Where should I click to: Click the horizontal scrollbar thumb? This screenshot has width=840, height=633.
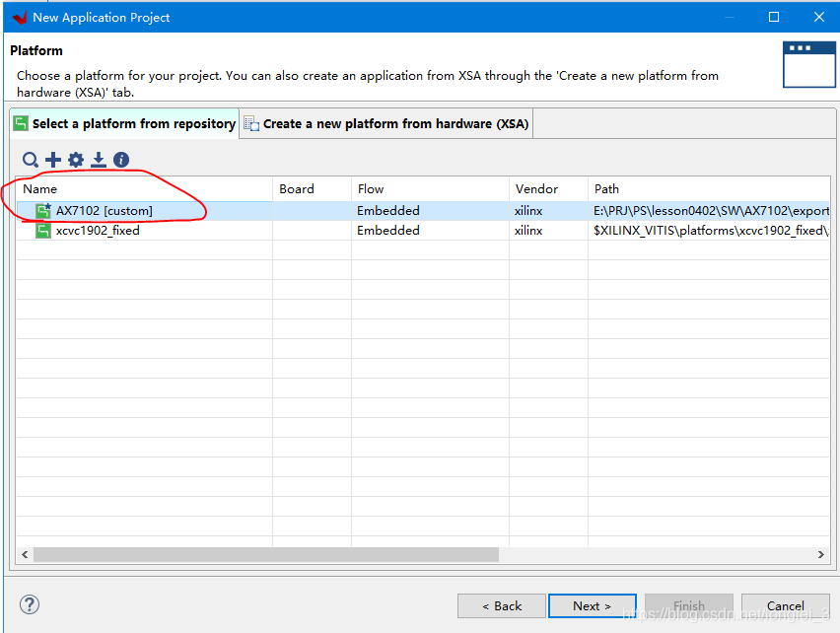coord(266,555)
